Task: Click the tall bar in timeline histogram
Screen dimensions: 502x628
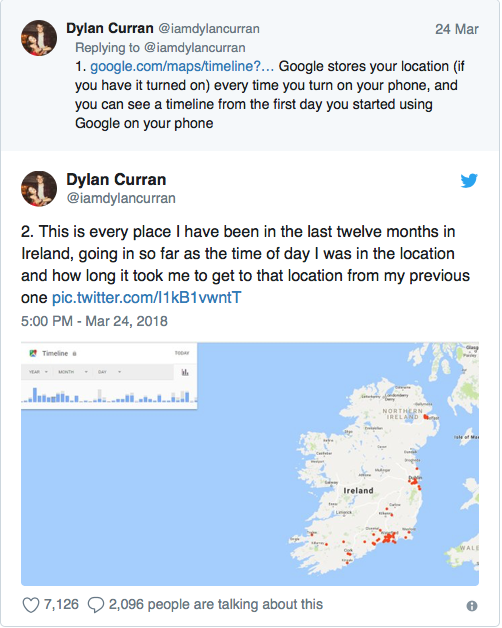Action: [x=35, y=395]
